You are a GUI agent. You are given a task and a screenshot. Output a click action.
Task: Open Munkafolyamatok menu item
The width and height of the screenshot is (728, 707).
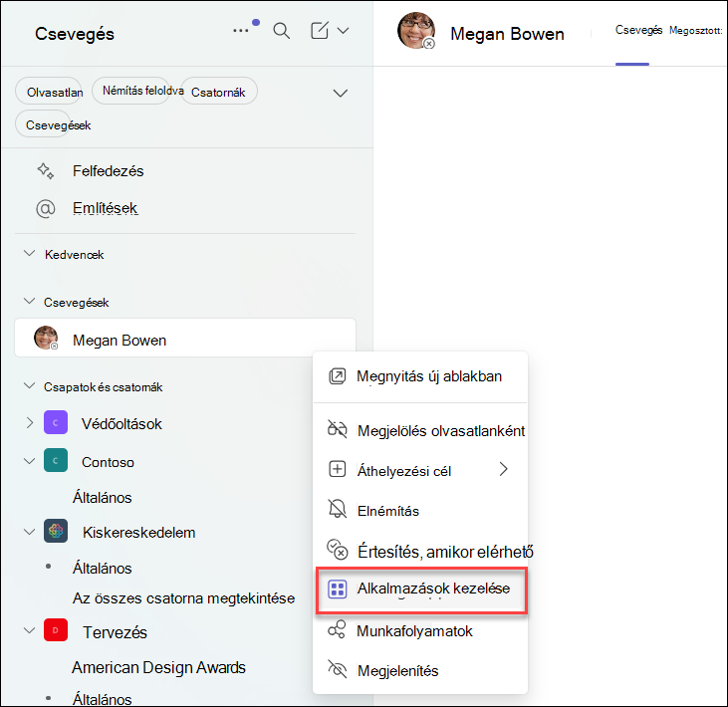coord(420,631)
